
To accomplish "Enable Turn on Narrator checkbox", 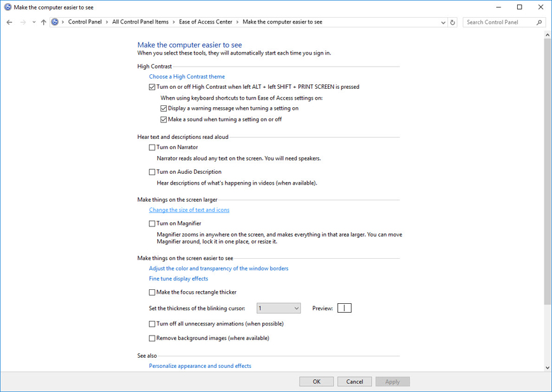I will (x=152, y=147).
